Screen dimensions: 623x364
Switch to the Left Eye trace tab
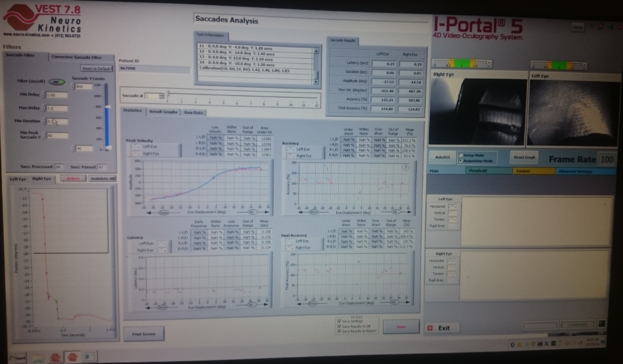18,179
